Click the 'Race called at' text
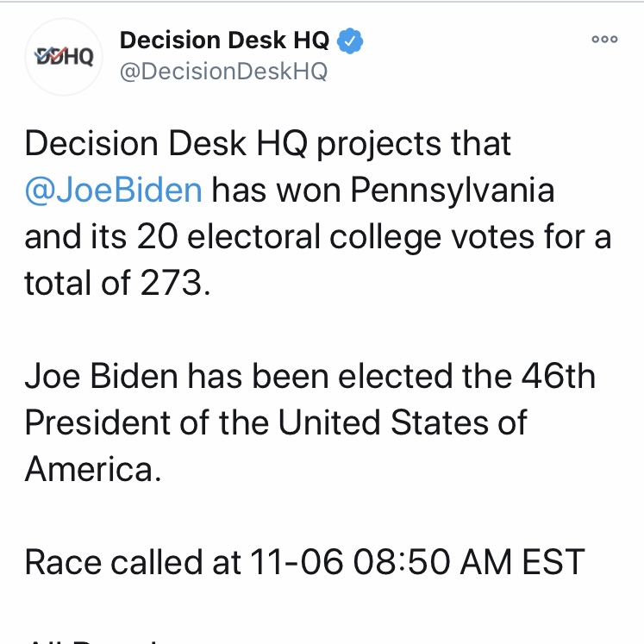 click(132, 563)
